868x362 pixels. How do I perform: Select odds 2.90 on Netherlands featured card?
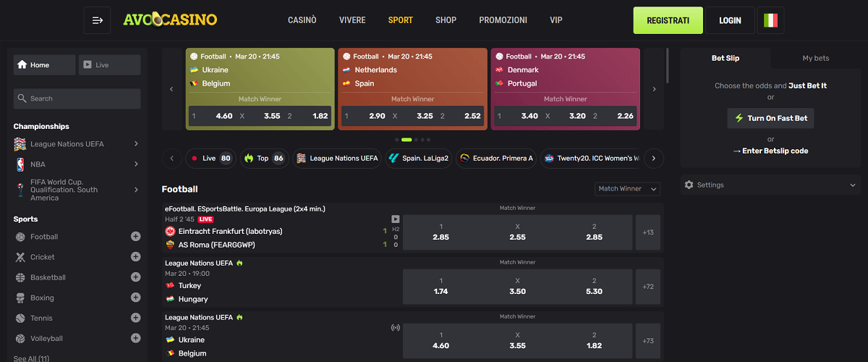pyautogui.click(x=365, y=116)
